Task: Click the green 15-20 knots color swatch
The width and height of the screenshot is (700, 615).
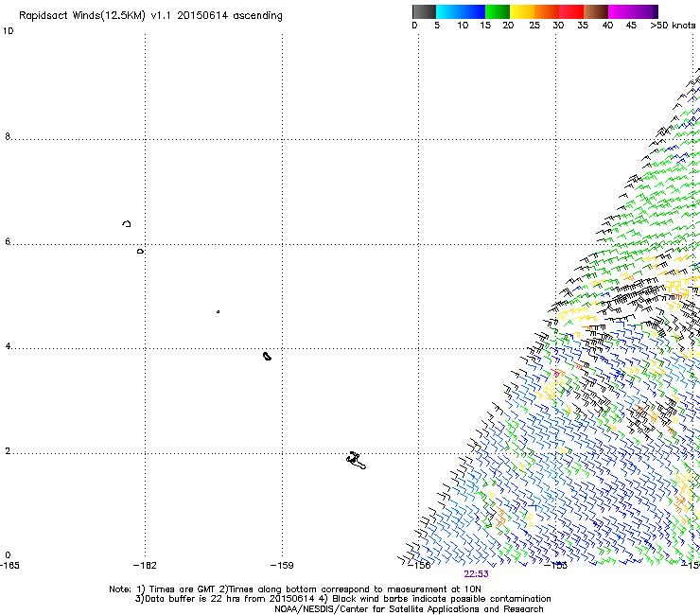Action: coord(498,11)
